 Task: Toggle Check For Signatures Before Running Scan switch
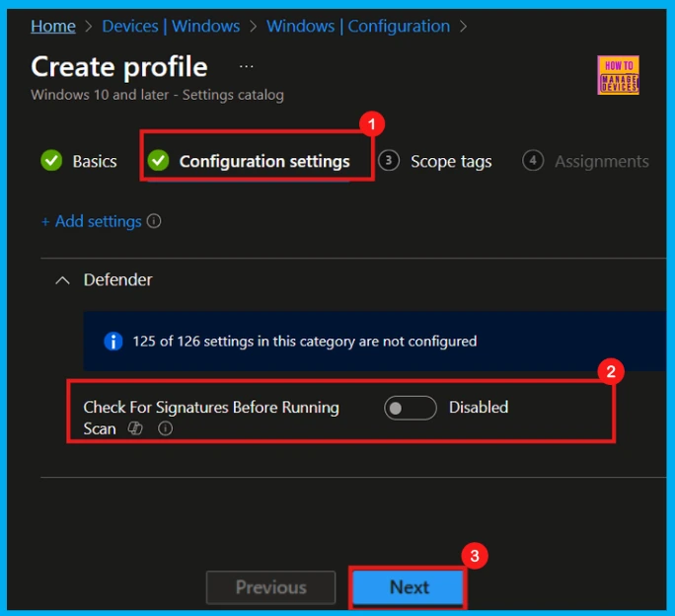point(411,408)
